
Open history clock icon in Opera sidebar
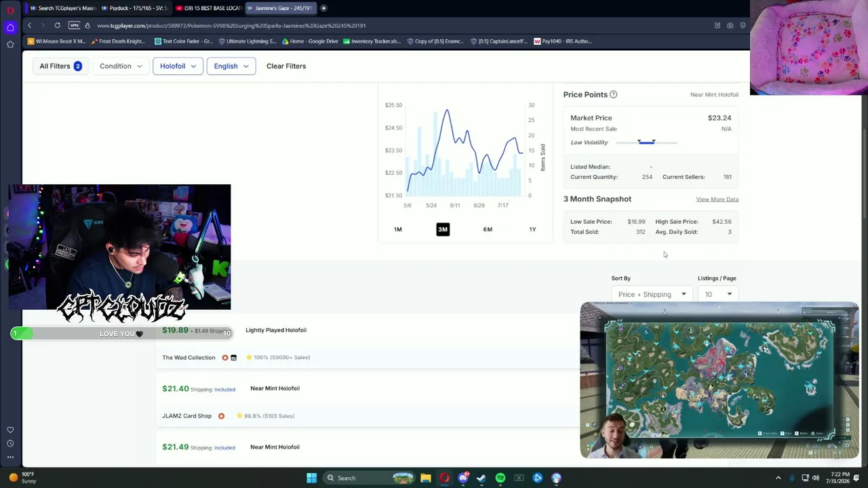tap(10, 443)
